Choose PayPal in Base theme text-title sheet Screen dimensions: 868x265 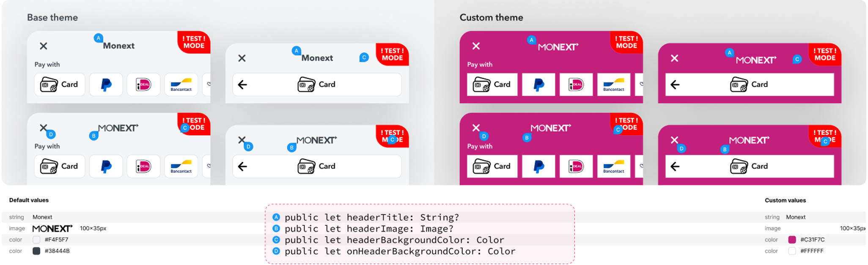point(106,85)
